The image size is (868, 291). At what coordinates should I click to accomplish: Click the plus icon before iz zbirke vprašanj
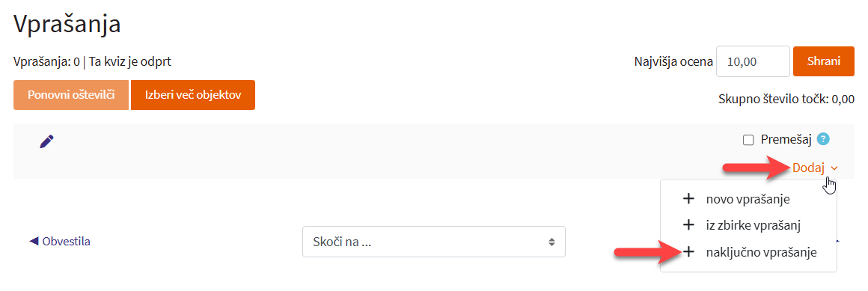click(688, 225)
